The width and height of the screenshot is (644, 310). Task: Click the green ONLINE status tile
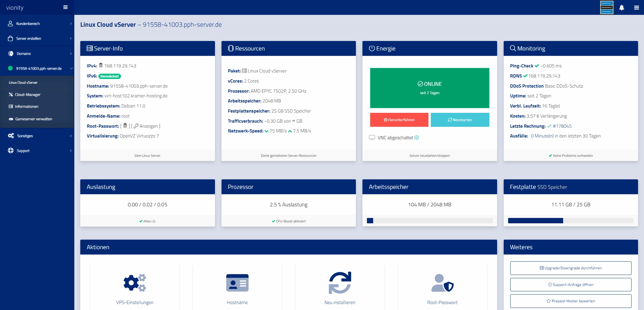(430, 88)
